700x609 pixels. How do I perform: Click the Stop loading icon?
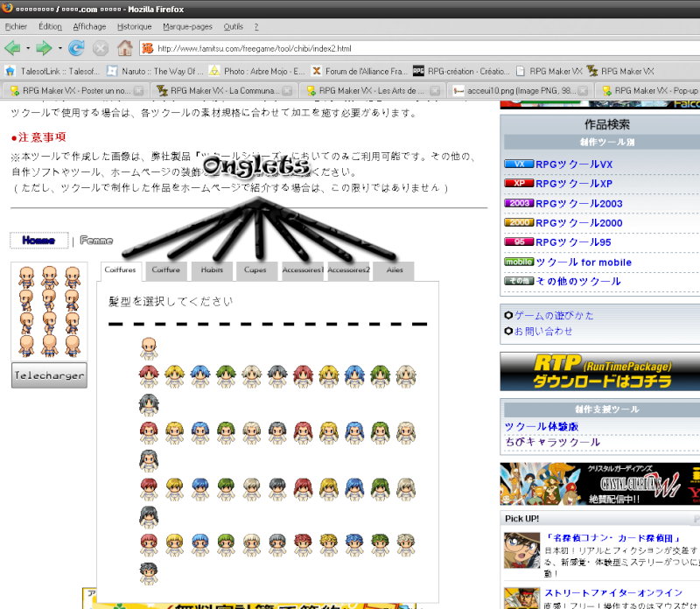coord(101,48)
